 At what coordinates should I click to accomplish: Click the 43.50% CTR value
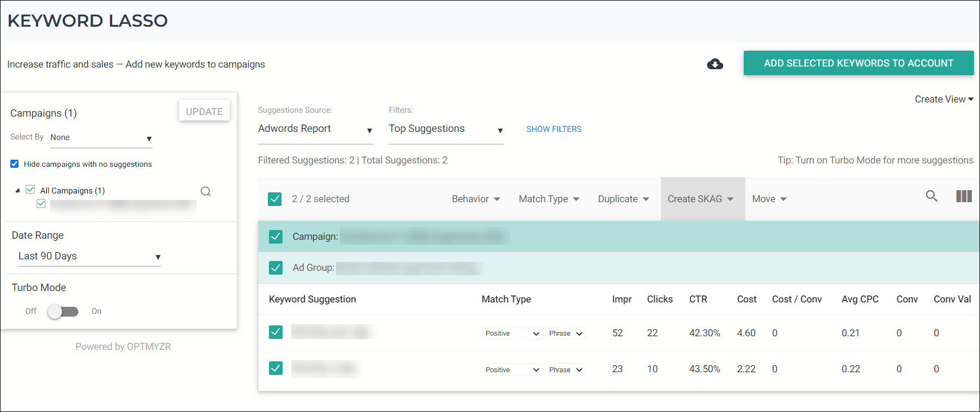(705, 369)
